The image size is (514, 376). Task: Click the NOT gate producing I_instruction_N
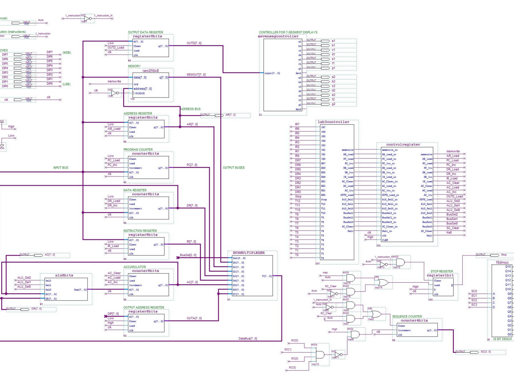(87, 19)
